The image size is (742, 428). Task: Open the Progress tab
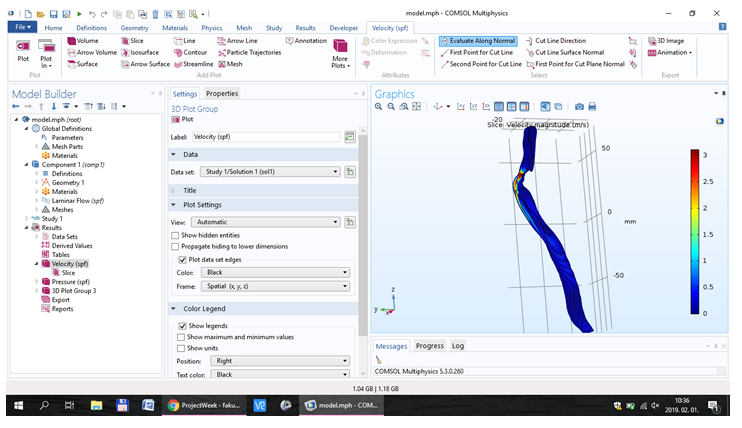(x=429, y=346)
